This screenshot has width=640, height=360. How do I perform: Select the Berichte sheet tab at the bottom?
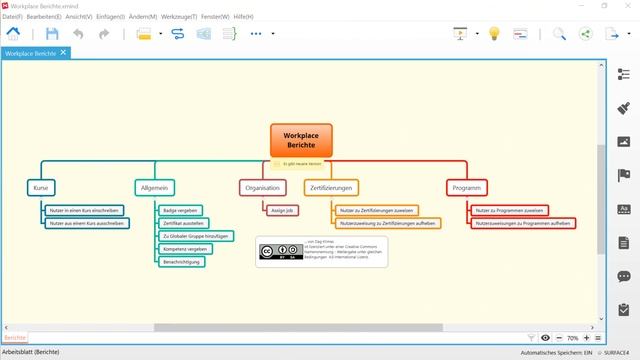point(15,338)
